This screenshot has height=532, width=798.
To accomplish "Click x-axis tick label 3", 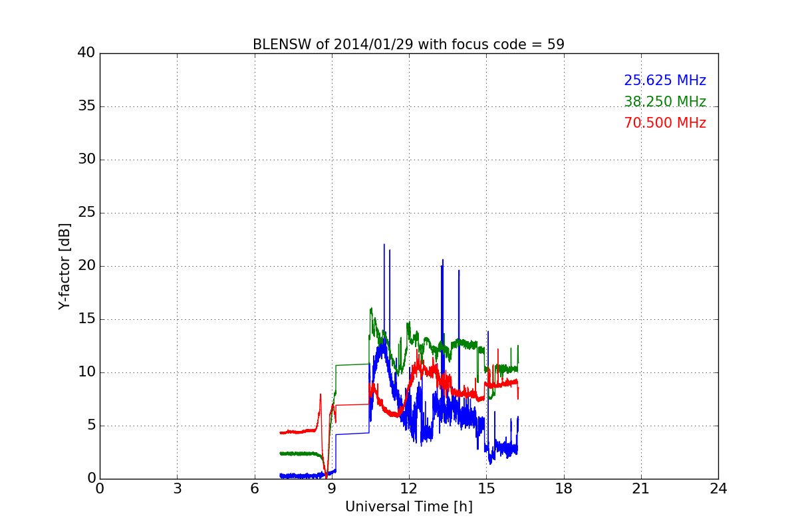I will point(177,488).
